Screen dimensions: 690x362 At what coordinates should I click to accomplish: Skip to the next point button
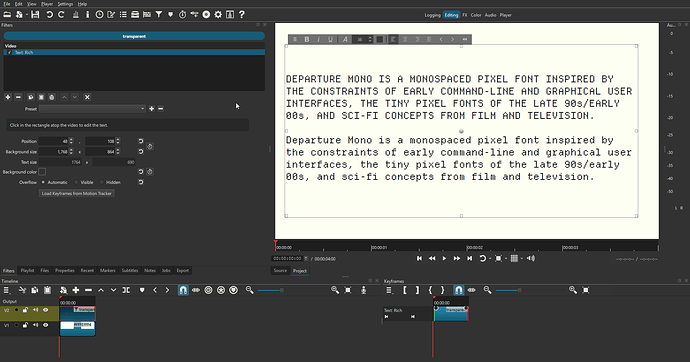click(470, 259)
